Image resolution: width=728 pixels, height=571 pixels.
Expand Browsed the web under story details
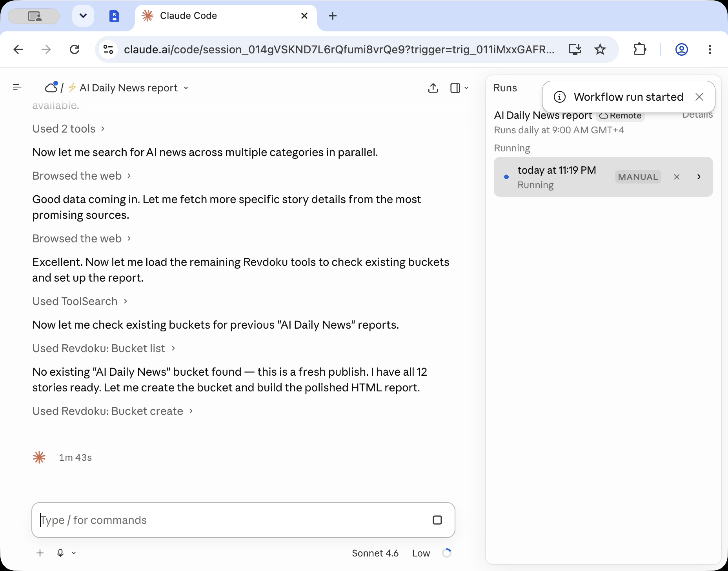[82, 238]
